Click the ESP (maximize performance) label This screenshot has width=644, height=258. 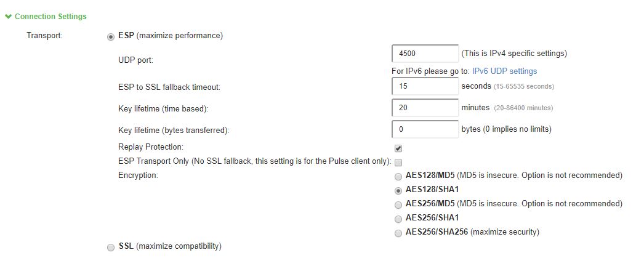coord(170,36)
